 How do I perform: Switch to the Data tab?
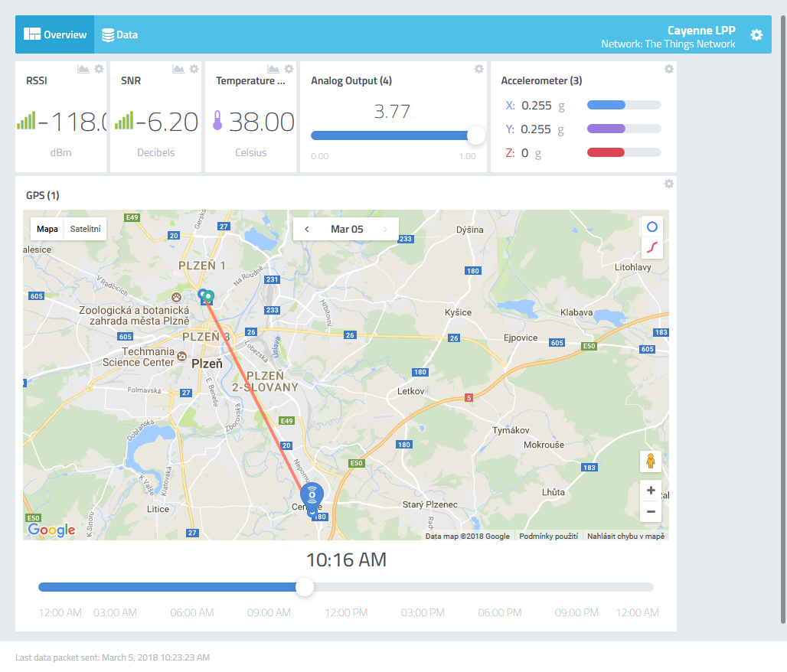(x=120, y=34)
